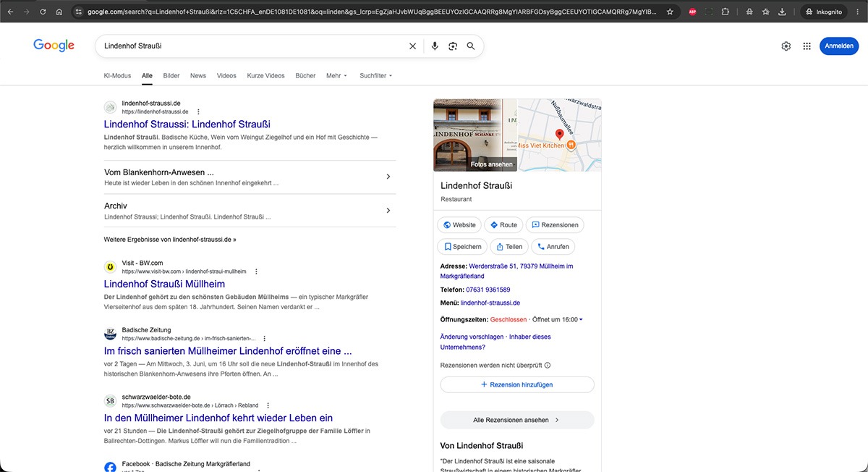Call the restaurant via Anrufen
The height and width of the screenshot is (472, 868).
[x=553, y=247]
